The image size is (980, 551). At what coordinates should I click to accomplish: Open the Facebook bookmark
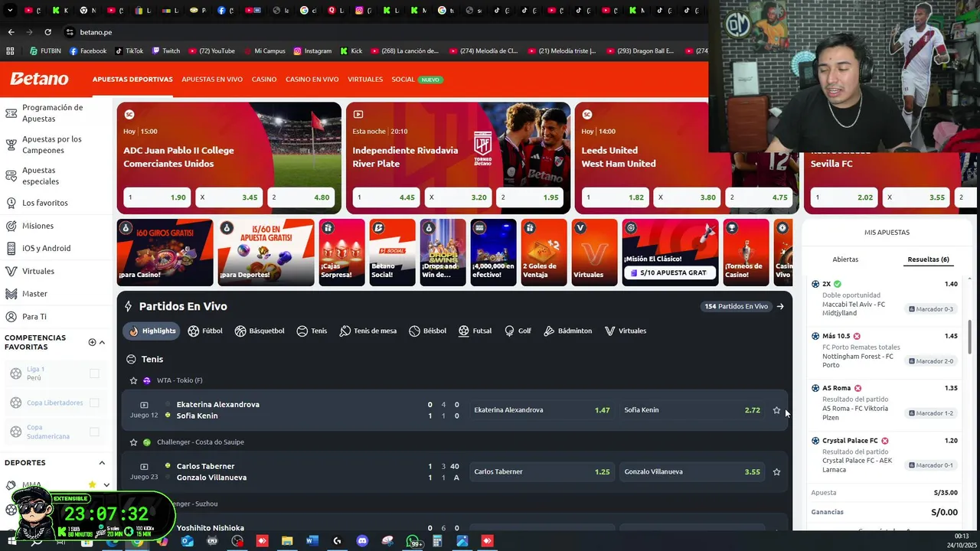(x=88, y=51)
